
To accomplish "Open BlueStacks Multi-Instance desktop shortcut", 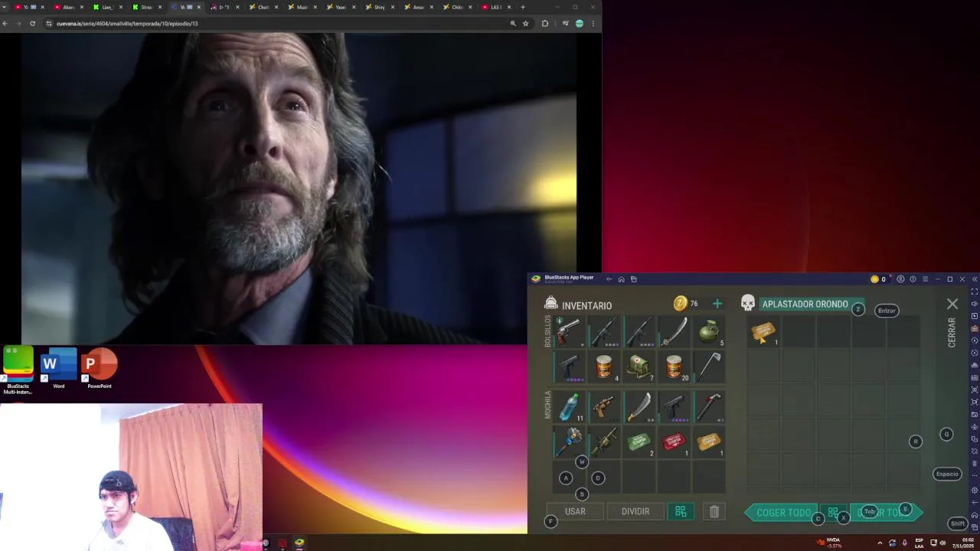I will pyautogui.click(x=18, y=370).
